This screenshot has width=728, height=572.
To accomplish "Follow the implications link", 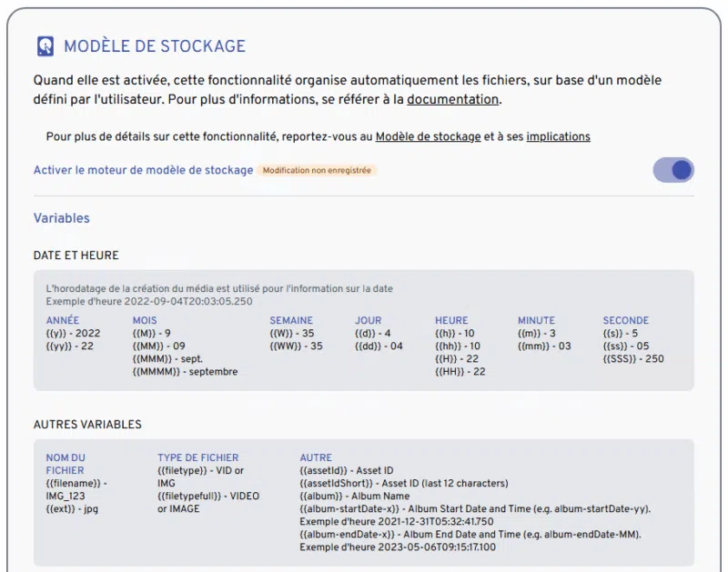I will click(558, 136).
